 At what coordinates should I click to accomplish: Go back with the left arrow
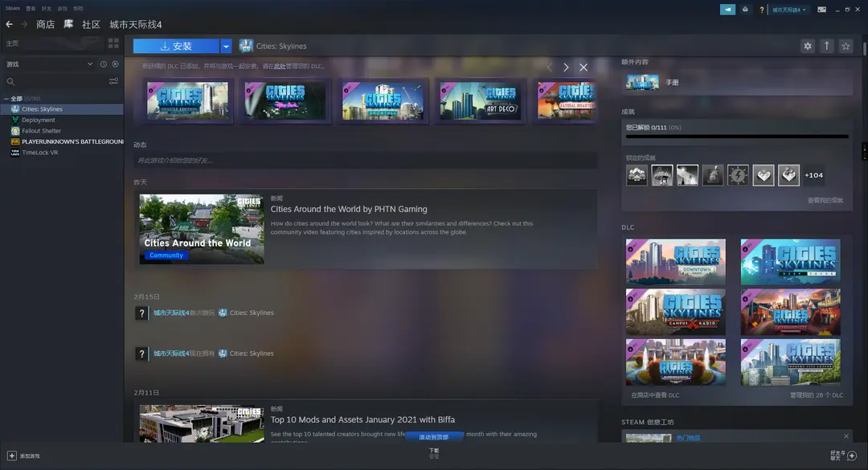pyautogui.click(x=9, y=24)
